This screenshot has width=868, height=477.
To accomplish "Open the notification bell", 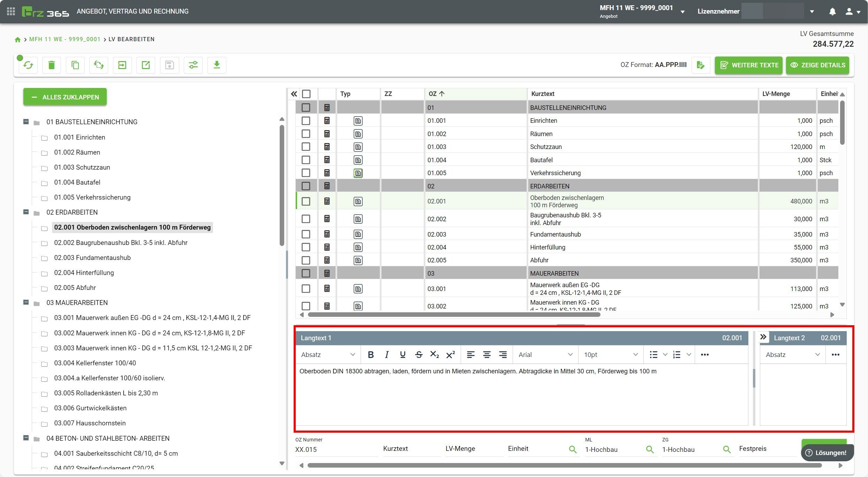I will point(832,12).
